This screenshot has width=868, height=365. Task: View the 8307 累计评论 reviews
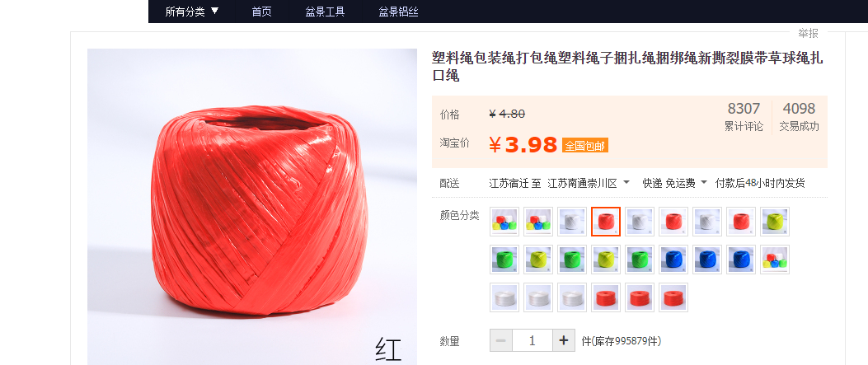[x=744, y=117]
